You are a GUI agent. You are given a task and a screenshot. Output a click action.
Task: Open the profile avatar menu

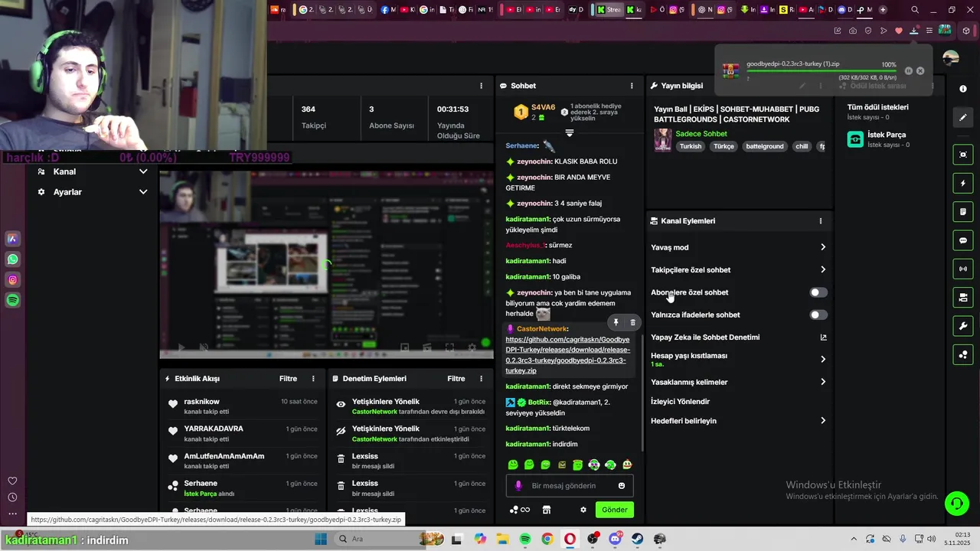(951, 58)
